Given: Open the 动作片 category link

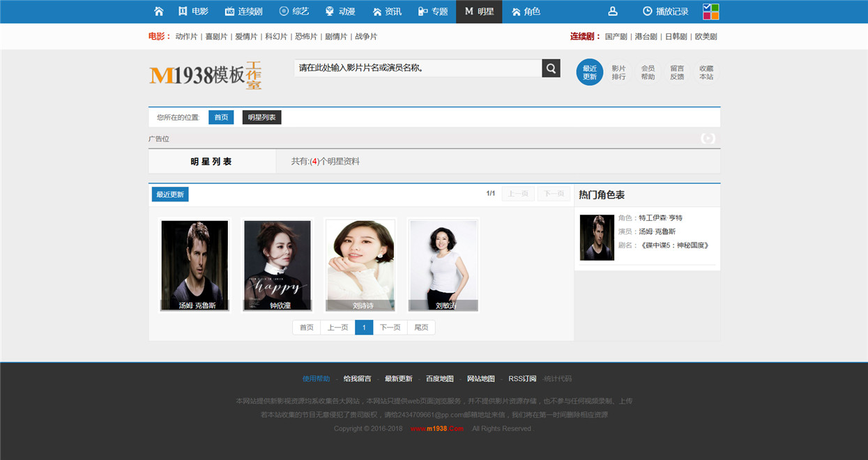Looking at the screenshot, I should tap(186, 36).
